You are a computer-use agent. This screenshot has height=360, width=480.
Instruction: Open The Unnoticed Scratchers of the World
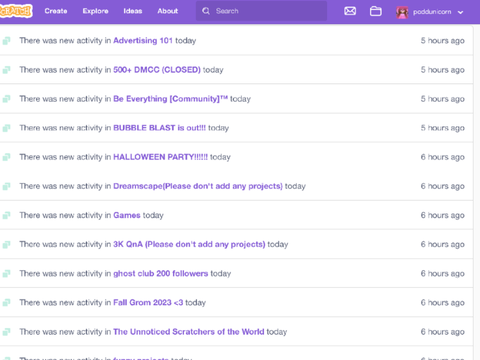click(189, 332)
